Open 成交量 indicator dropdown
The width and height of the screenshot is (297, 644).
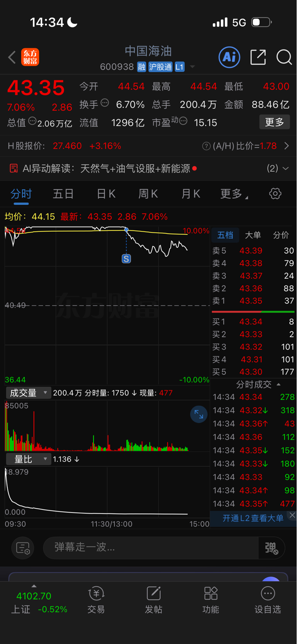pos(29,393)
